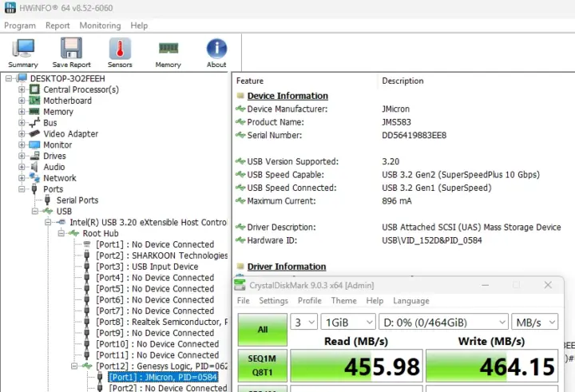Screen dimensions: 575x392
Task: Click the HWiNFO app icon in title bar
Action: (10, 7)
